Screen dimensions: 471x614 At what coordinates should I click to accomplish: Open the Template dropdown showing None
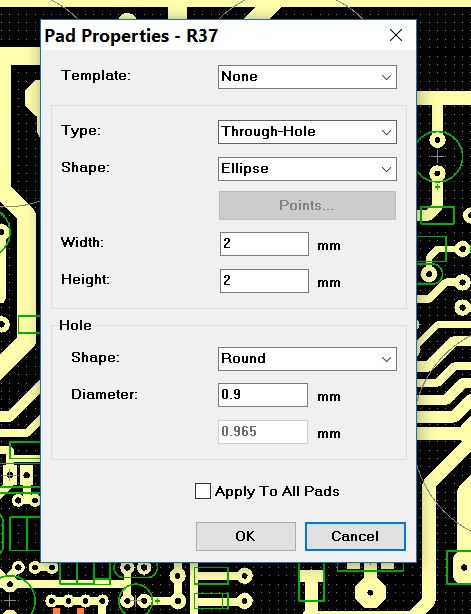(307, 77)
